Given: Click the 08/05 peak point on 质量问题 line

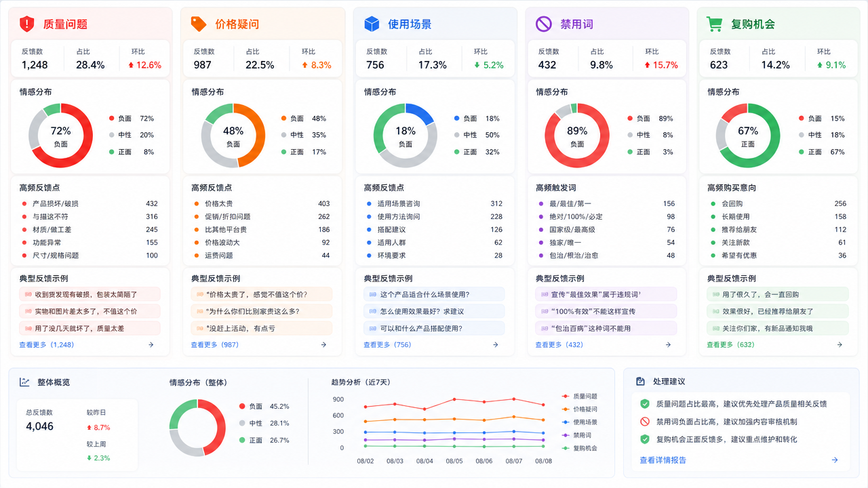Looking at the screenshot, I should [454, 399].
